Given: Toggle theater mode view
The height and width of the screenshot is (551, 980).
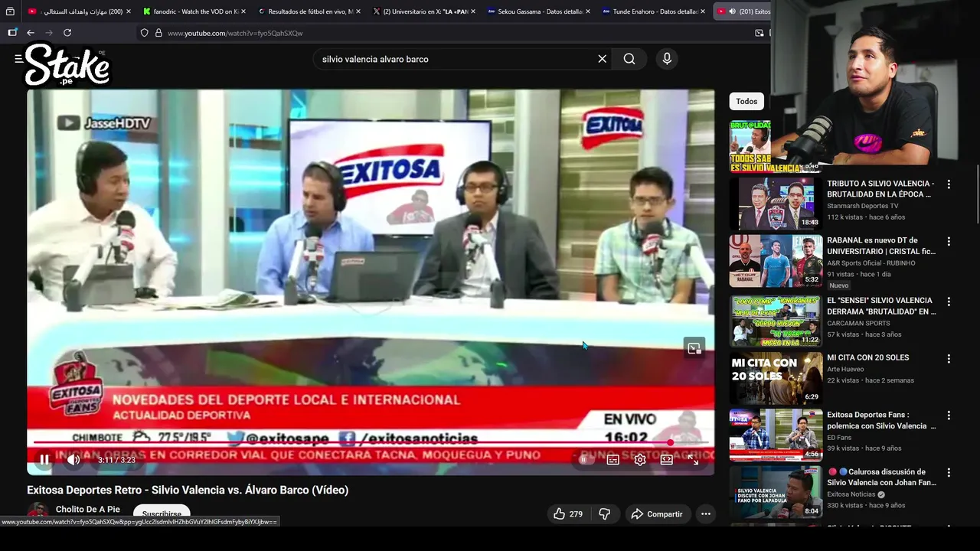Looking at the screenshot, I should click(x=667, y=460).
